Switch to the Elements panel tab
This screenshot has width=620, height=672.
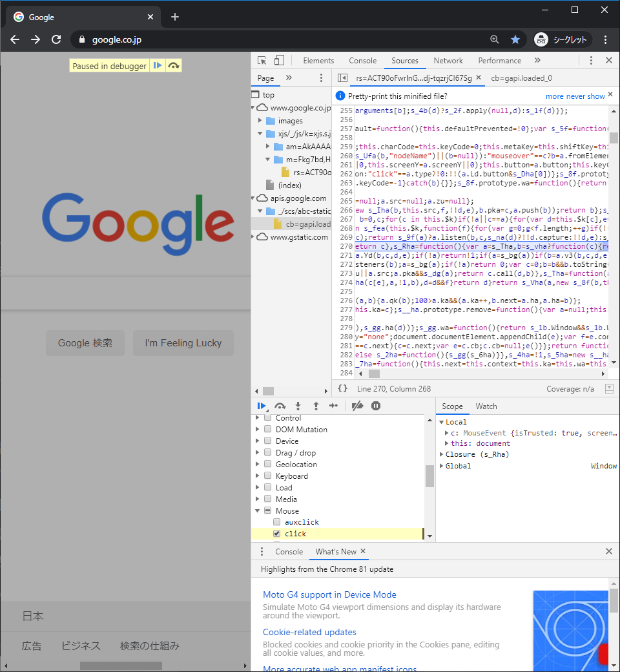click(318, 61)
